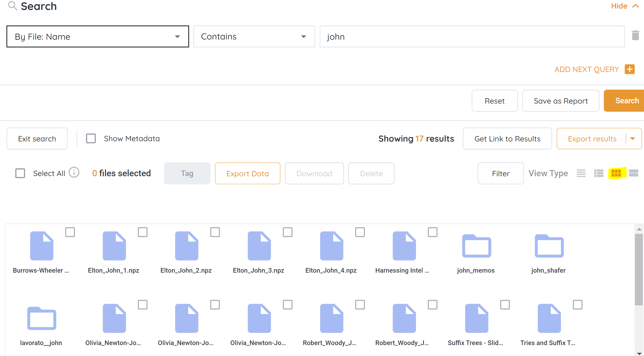The image size is (644, 356).
Task: Switch to large tile view icon
Action: (634, 173)
